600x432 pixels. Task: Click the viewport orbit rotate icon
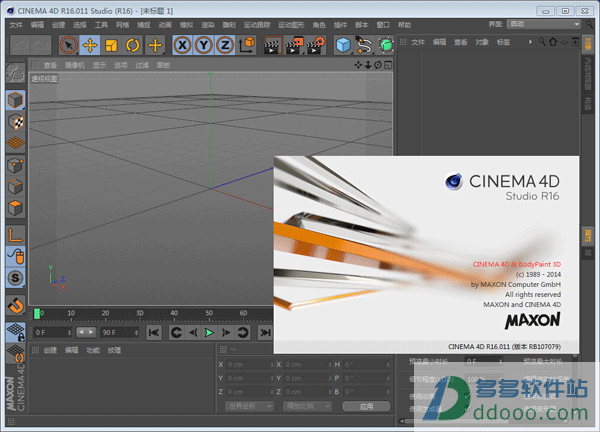pos(378,65)
